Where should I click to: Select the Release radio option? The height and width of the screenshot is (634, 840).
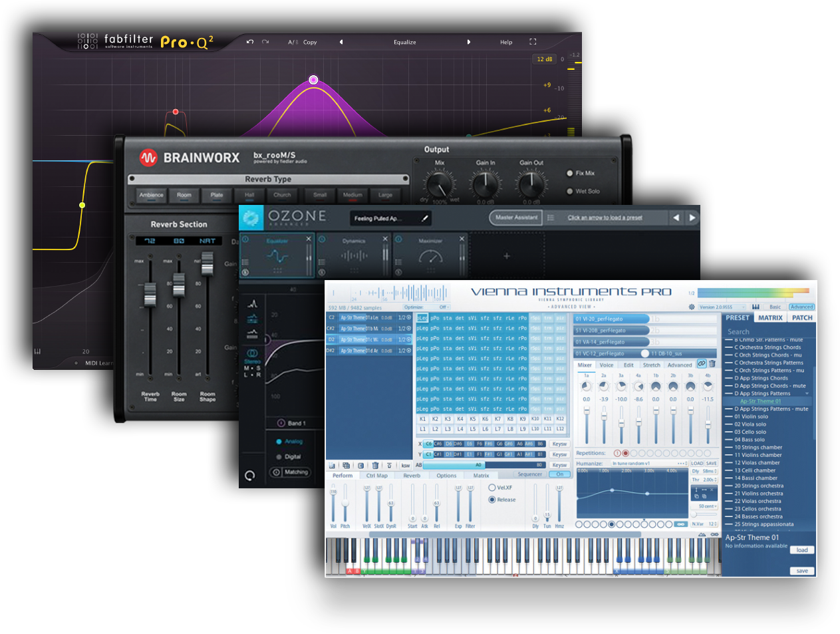(492, 500)
